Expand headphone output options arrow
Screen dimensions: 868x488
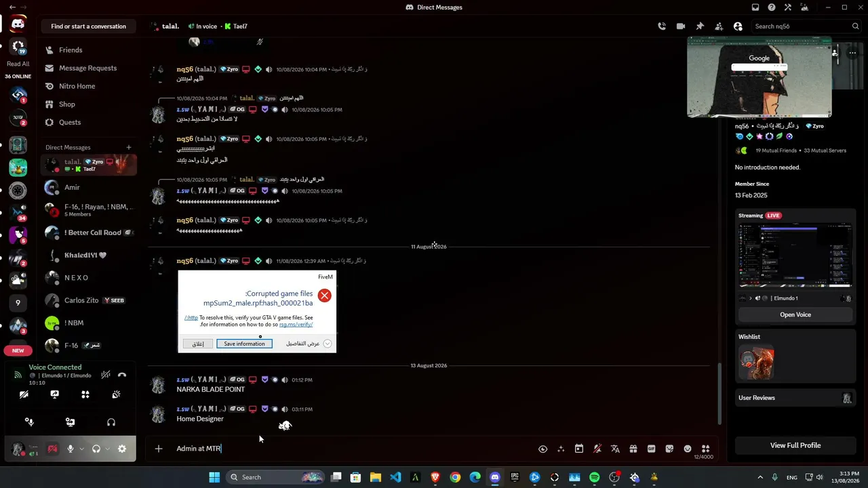point(107,449)
